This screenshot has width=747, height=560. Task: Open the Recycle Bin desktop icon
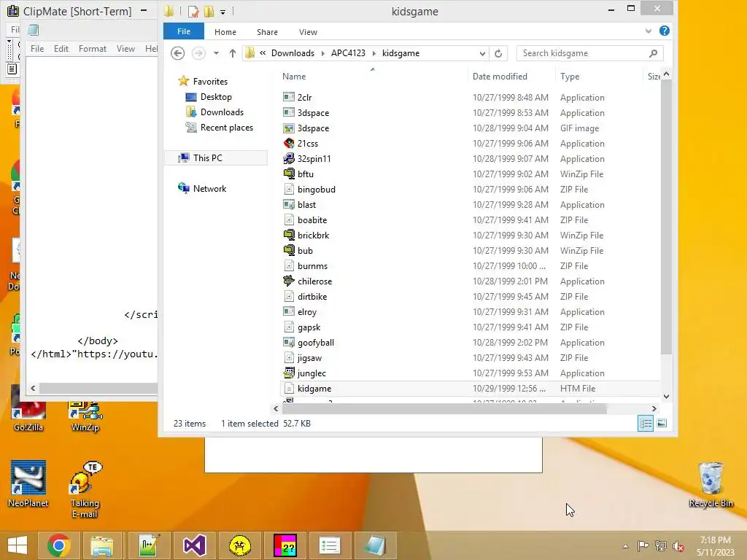711,485
